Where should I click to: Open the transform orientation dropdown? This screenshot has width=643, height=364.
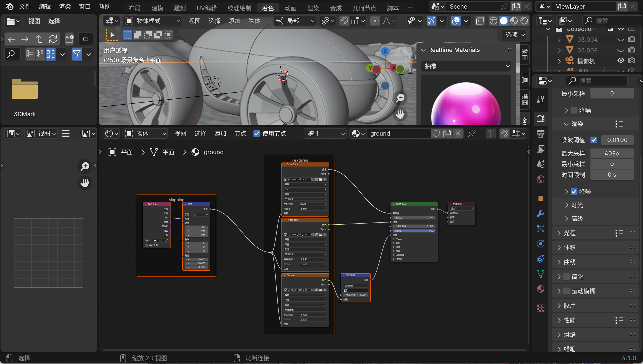(x=295, y=21)
